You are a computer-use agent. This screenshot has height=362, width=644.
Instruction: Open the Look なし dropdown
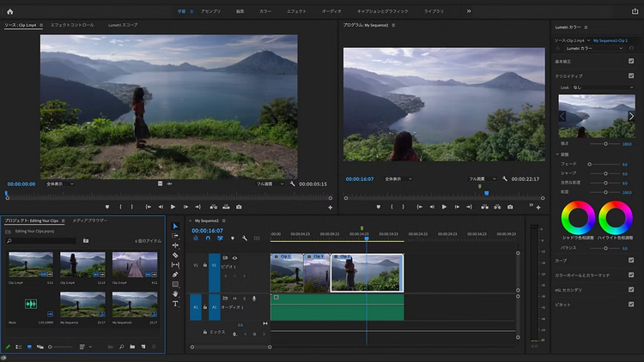point(601,87)
